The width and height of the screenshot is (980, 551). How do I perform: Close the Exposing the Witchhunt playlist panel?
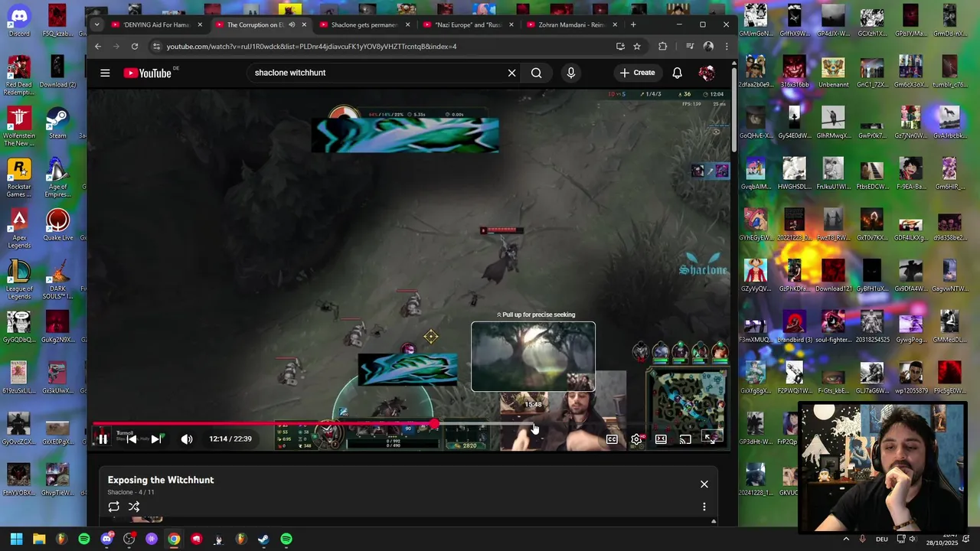coord(704,484)
